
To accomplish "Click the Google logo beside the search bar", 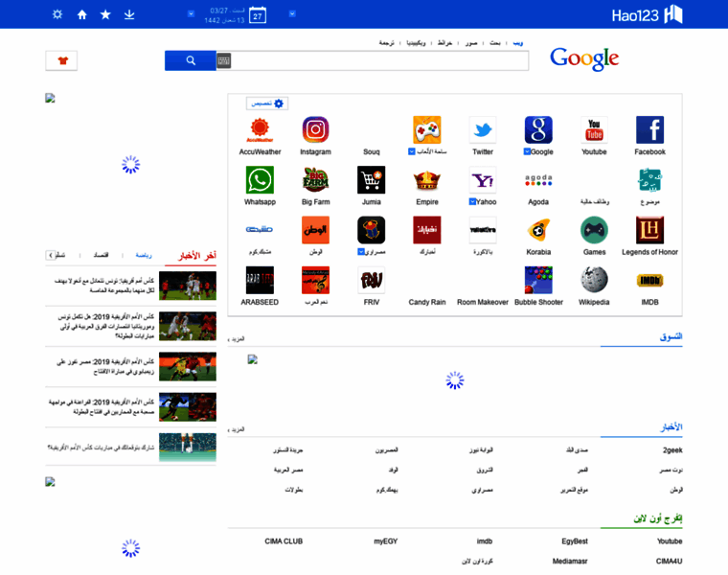I will [584, 59].
